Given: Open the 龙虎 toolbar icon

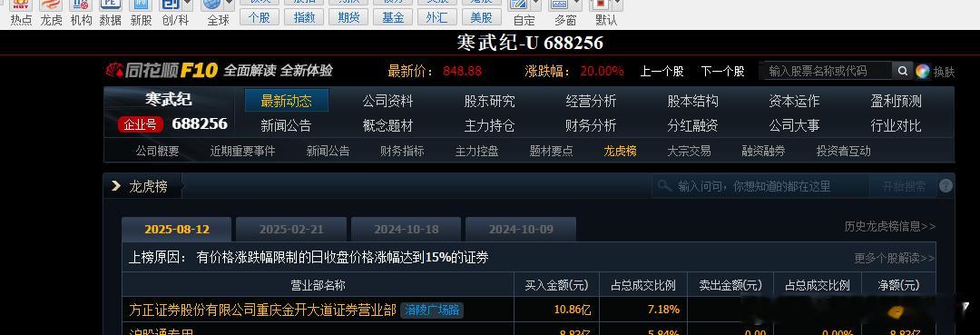Looking at the screenshot, I should [51, 6].
